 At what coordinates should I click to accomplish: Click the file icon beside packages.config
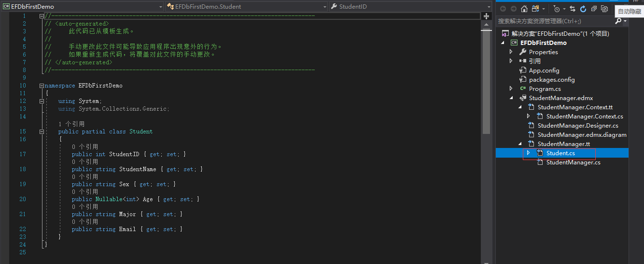point(523,79)
